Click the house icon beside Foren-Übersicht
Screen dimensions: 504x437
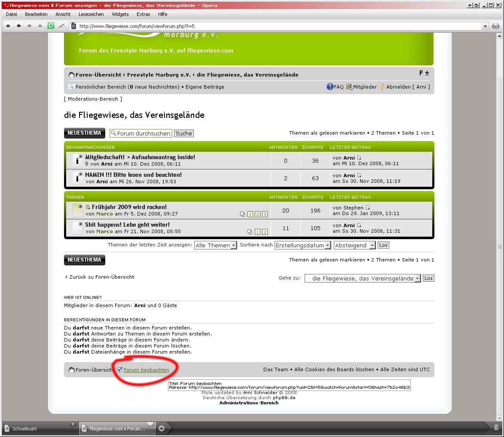coord(71,74)
